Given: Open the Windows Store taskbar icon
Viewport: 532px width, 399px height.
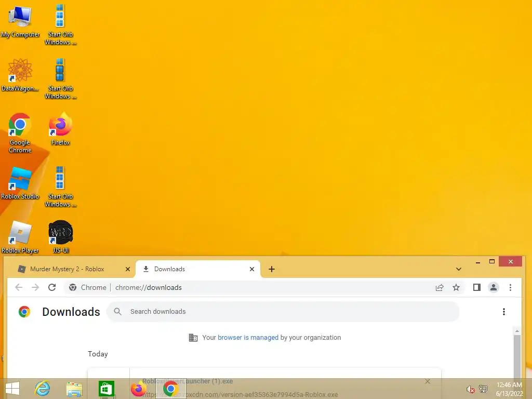Looking at the screenshot, I should pos(106,389).
